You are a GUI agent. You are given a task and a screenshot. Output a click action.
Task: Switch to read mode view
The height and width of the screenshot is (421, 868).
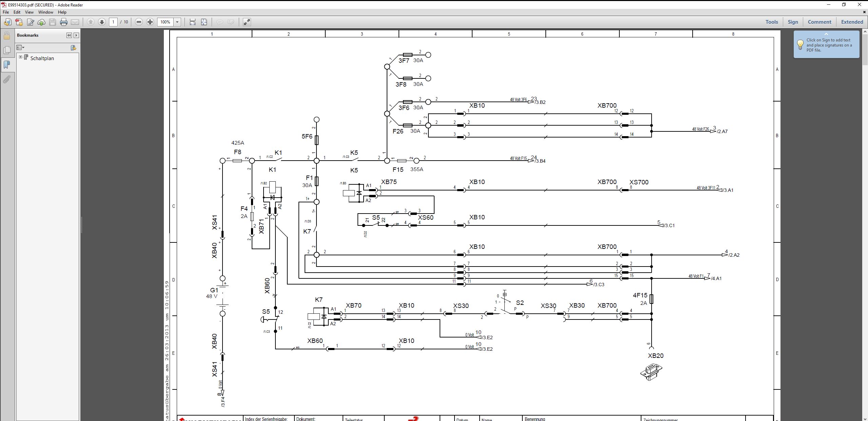(x=247, y=22)
